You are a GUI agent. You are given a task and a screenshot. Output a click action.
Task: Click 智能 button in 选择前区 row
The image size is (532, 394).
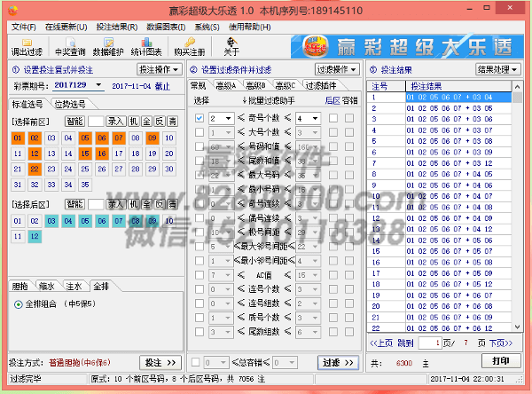tap(74, 122)
